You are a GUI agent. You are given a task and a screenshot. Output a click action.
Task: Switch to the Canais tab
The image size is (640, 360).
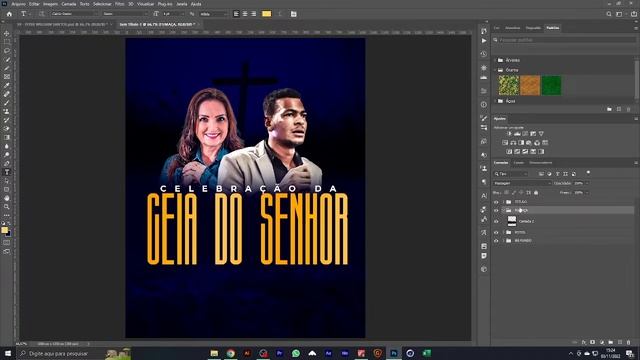pos(519,162)
